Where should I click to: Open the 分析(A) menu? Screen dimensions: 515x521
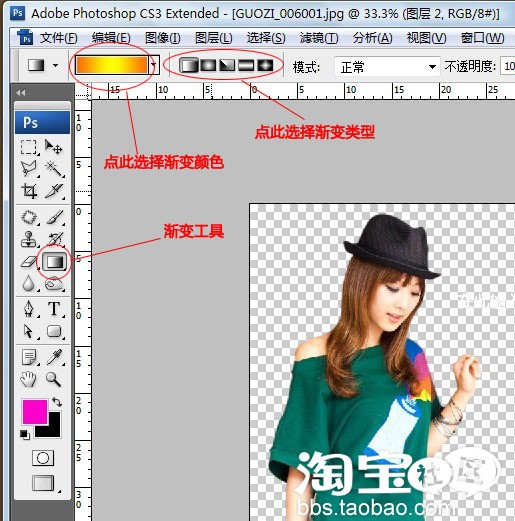tap(373, 38)
